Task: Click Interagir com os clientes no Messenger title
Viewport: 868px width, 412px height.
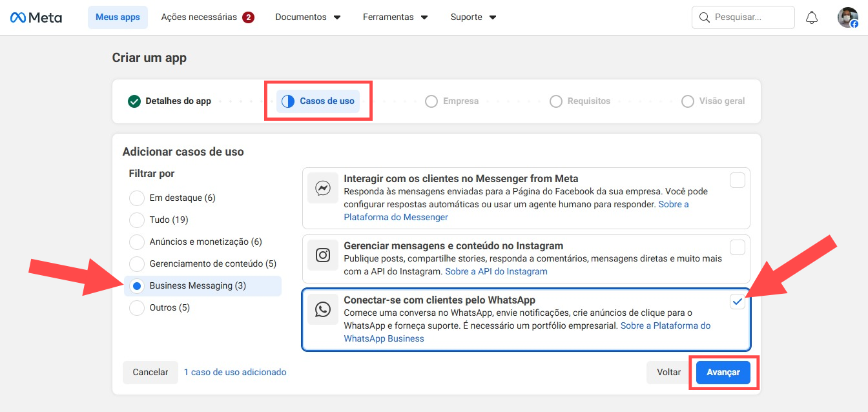Action: click(461, 179)
